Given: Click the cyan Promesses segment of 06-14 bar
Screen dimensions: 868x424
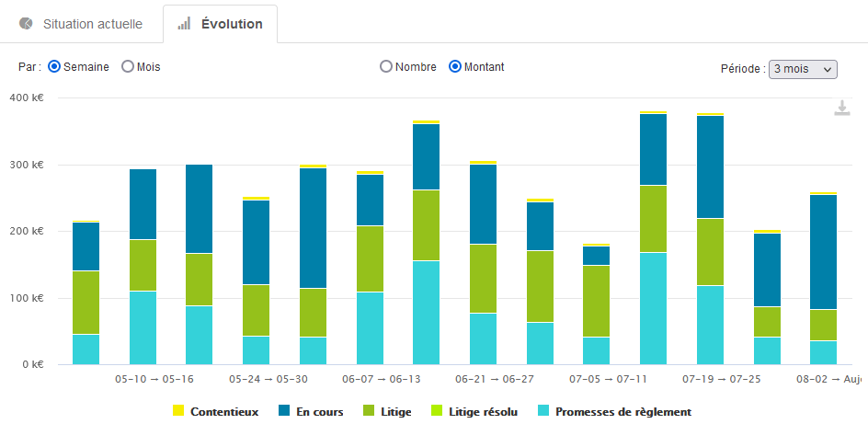Looking at the screenshot, I should point(426,313).
